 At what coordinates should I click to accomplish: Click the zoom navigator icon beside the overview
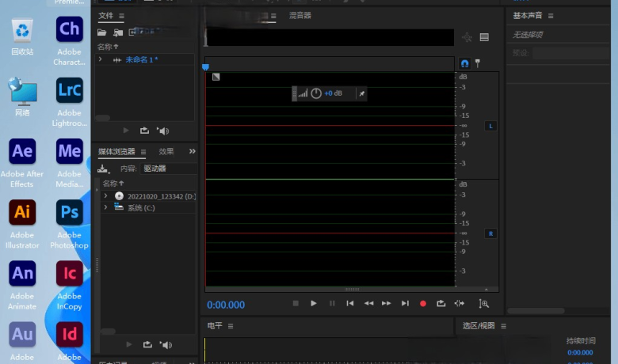point(467,37)
